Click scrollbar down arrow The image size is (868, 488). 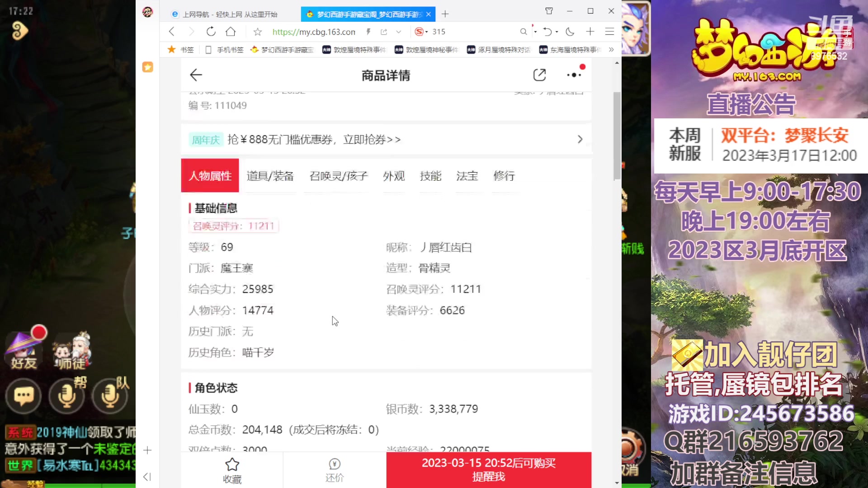click(x=617, y=483)
